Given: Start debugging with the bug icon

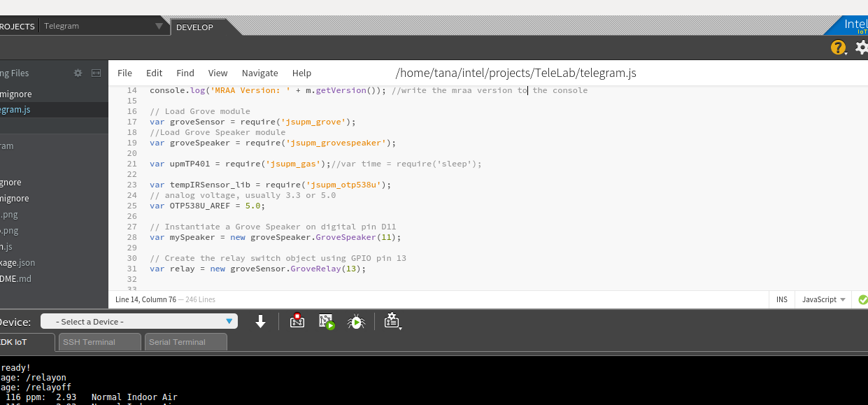Looking at the screenshot, I should (x=357, y=321).
